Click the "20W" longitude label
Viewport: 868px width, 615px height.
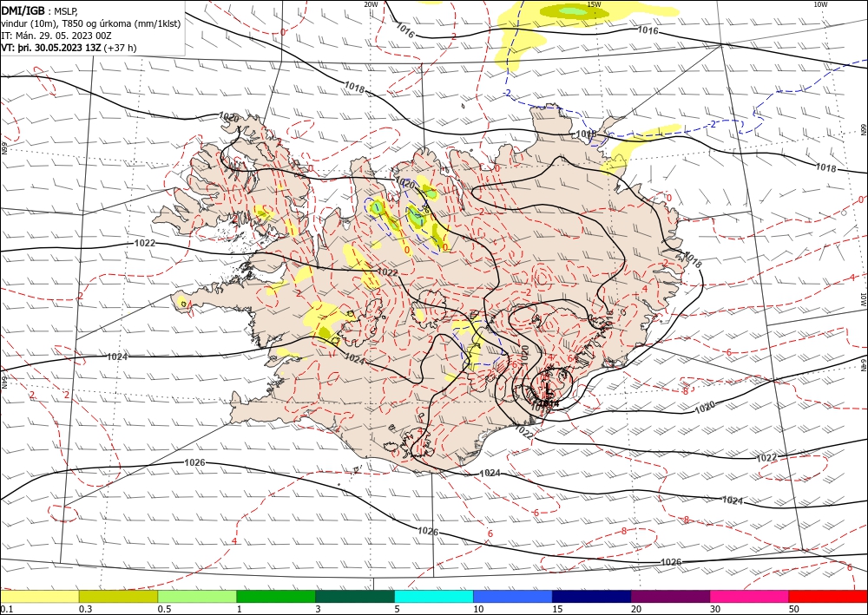pos(372,4)
